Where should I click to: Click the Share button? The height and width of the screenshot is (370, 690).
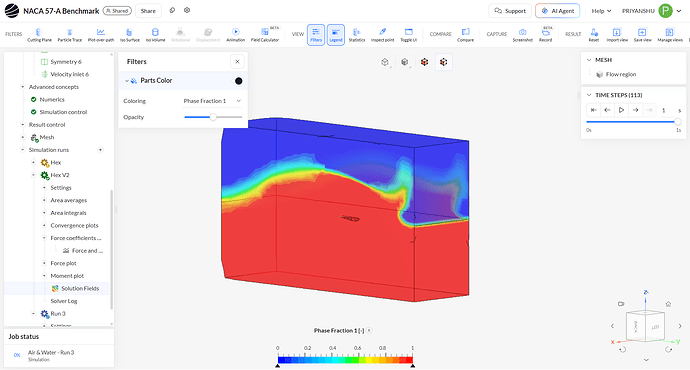pos(148,11)
